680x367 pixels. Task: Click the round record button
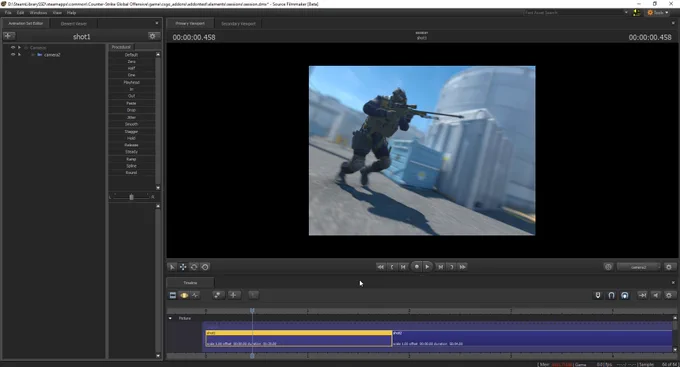(x=416, y=267)
